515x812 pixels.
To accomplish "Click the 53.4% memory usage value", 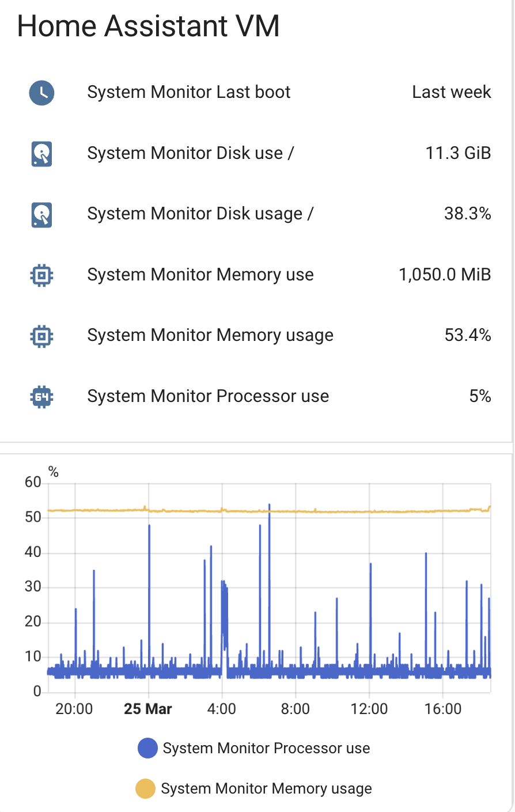I will click(467, 335).
